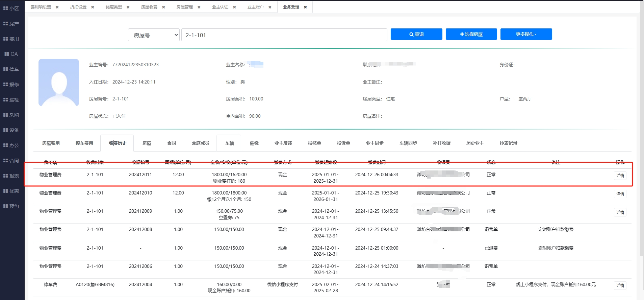Click the A0120(鲁GBM816) parking cell
This screenshot has height=300, width=644.
[95, 284]
